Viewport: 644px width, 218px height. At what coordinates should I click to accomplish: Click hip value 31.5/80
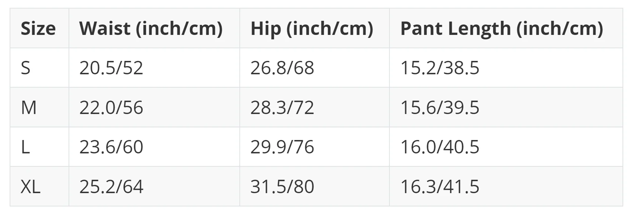[x=282, y=186]
